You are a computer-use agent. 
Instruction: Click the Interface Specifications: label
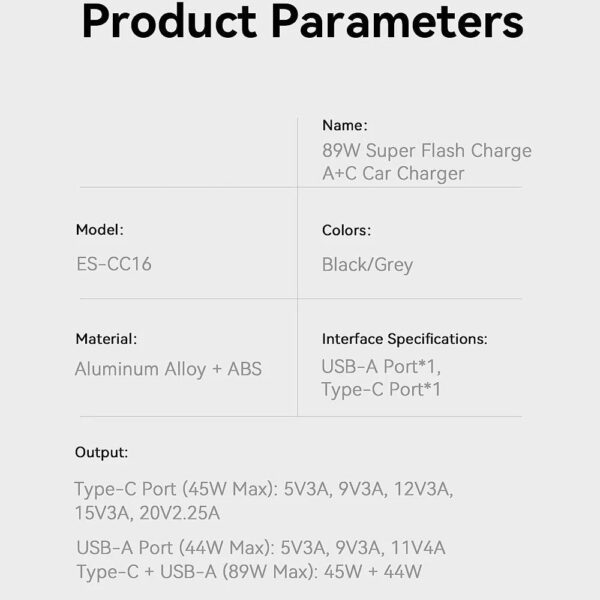pos(404,339)
